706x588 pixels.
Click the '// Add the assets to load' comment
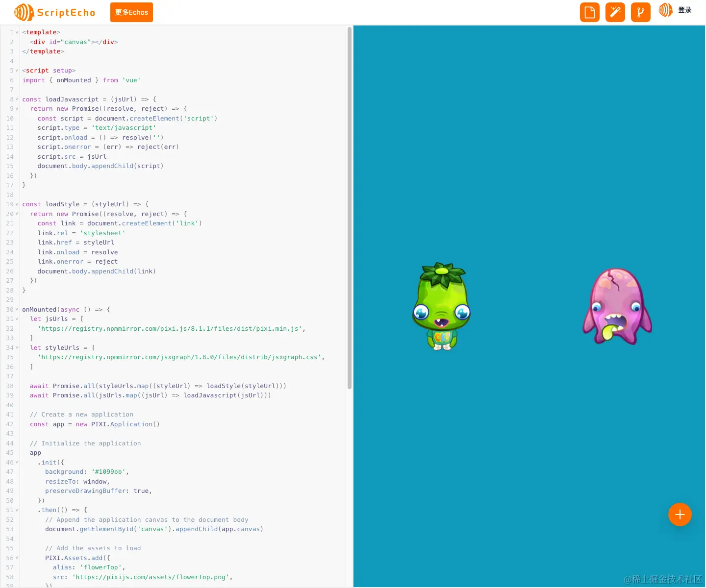point(93,548)
